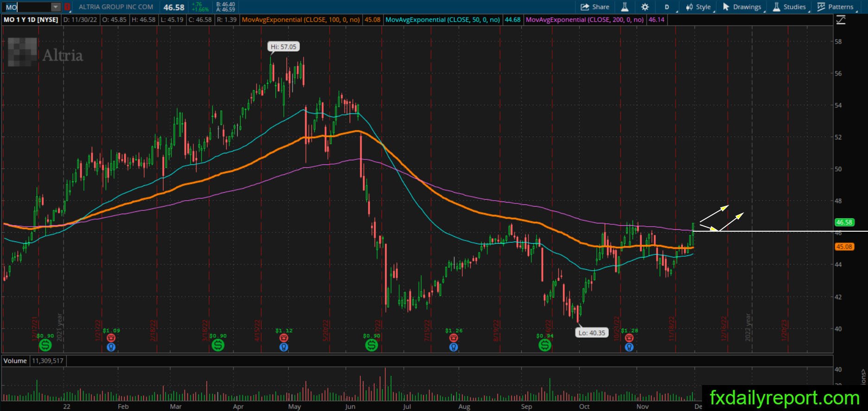Image resolution: width=868 pixels, height=411 pixels.
Task: Click the D: 11/30/22 date readout
Action: (80, 20)
